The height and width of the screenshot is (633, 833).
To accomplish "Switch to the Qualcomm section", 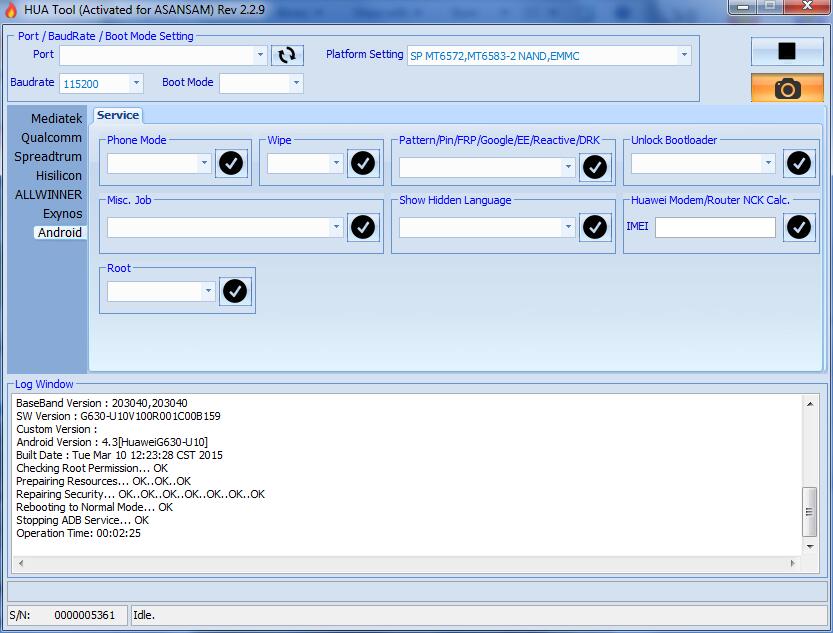I will 51,138.
